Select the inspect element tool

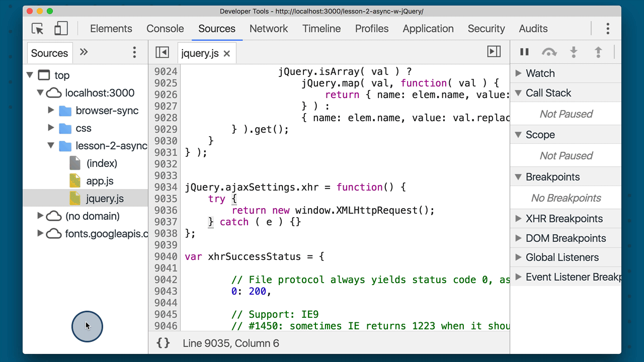(x=37, y=29)
